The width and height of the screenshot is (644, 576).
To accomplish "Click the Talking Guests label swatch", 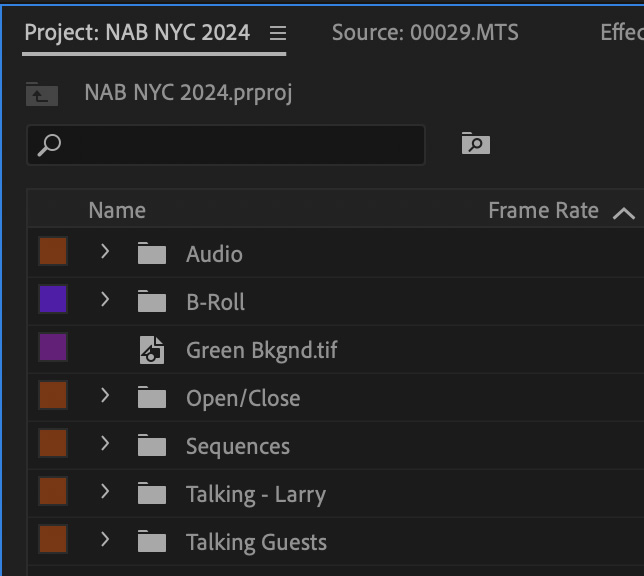I will pyautogui.click(x=53, y=539).
